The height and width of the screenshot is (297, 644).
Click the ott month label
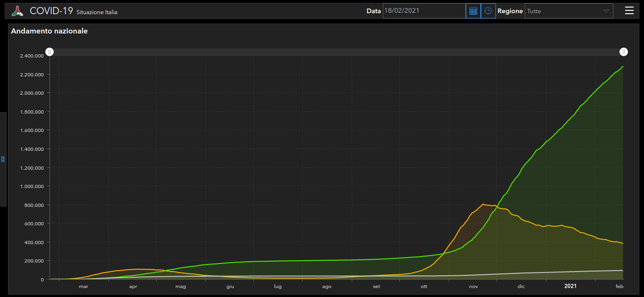[x=424, y=286]
